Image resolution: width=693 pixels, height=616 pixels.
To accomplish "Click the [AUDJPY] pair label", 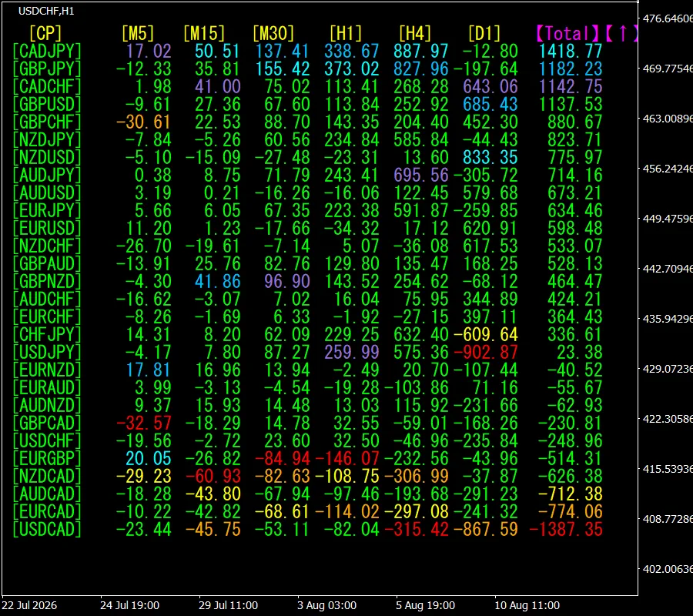I will coord(47,175).
